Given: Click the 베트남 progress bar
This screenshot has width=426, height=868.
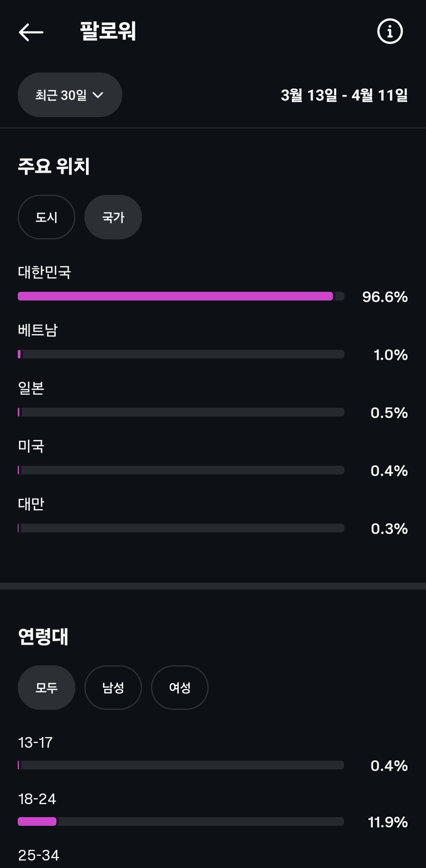Looking at the screenshot, I should click(181, 354).
